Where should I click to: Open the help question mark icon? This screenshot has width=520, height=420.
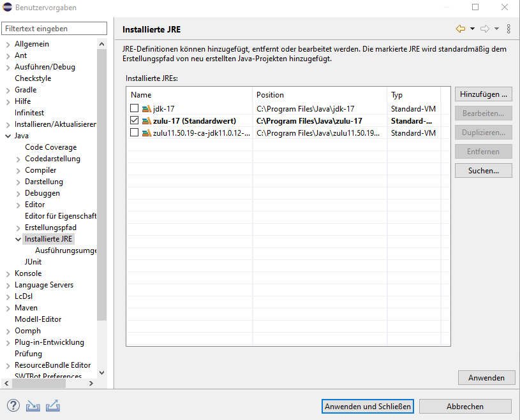13,406
